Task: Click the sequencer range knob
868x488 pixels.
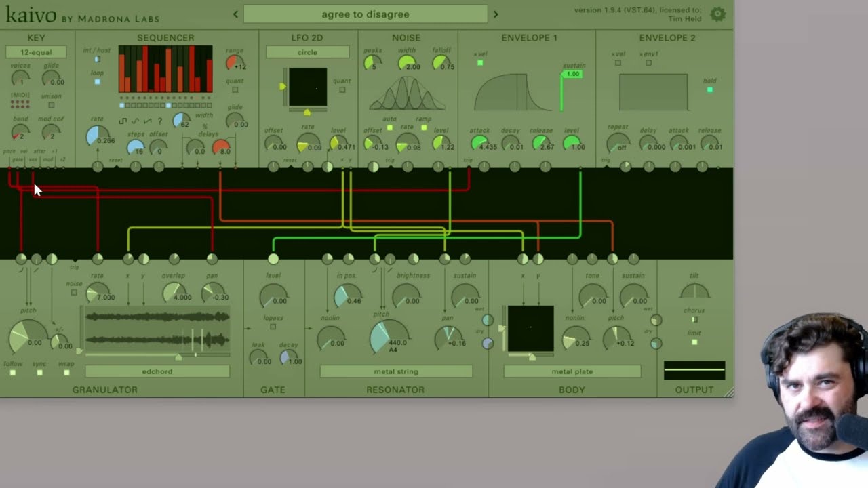Action: (x=235, y=63)
